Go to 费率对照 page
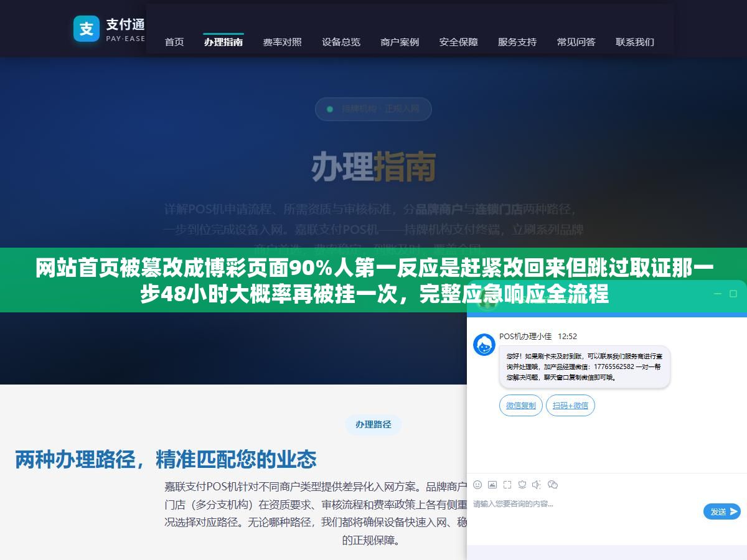The width and height of the screenshot is (747, 560). coord(282,42)
